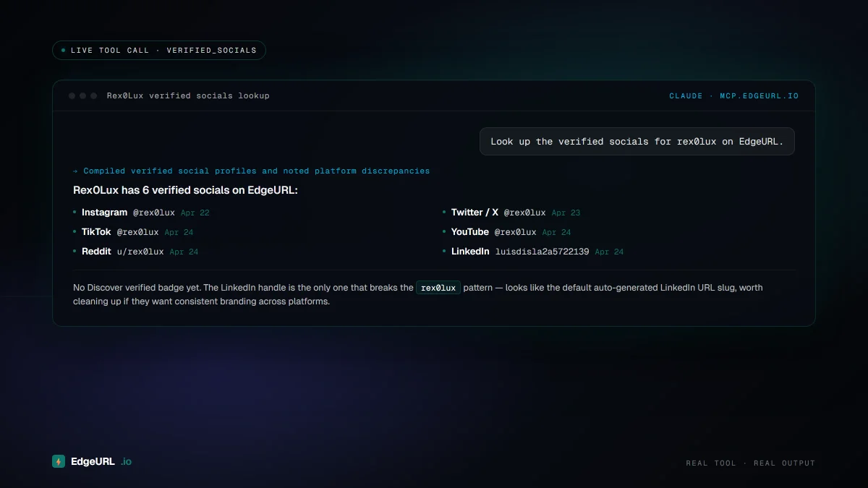The image size is (868, 488).
Task: Click the LIVE TOOL CALL badge
Action: pyautogui.click(x=159, y=51)
